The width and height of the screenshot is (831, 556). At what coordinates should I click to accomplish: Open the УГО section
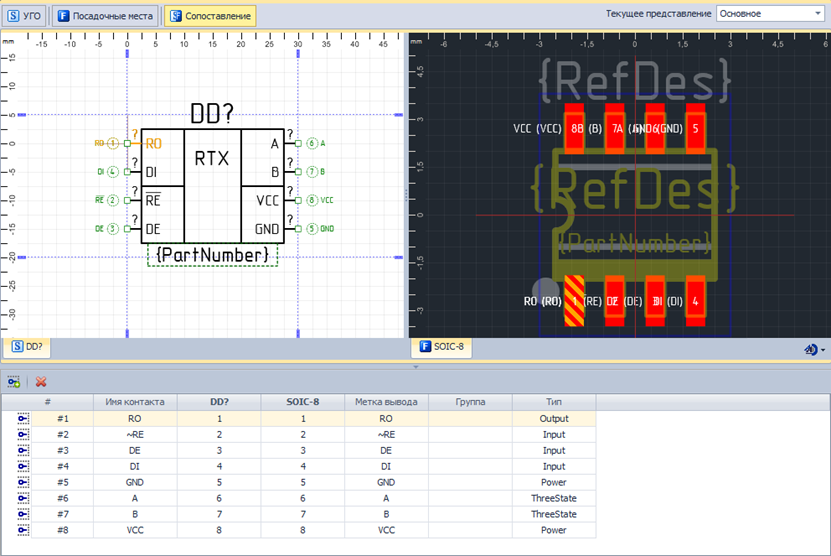pyautogui.click(x=25, y=16)
